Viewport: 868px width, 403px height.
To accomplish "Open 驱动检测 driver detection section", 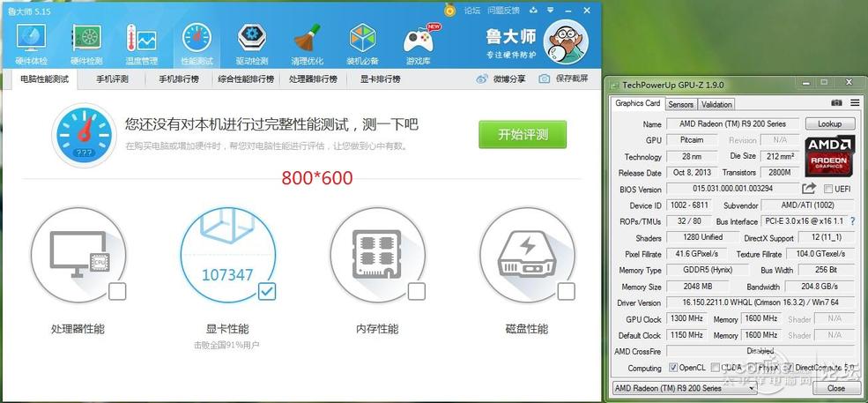I will 252,44.
